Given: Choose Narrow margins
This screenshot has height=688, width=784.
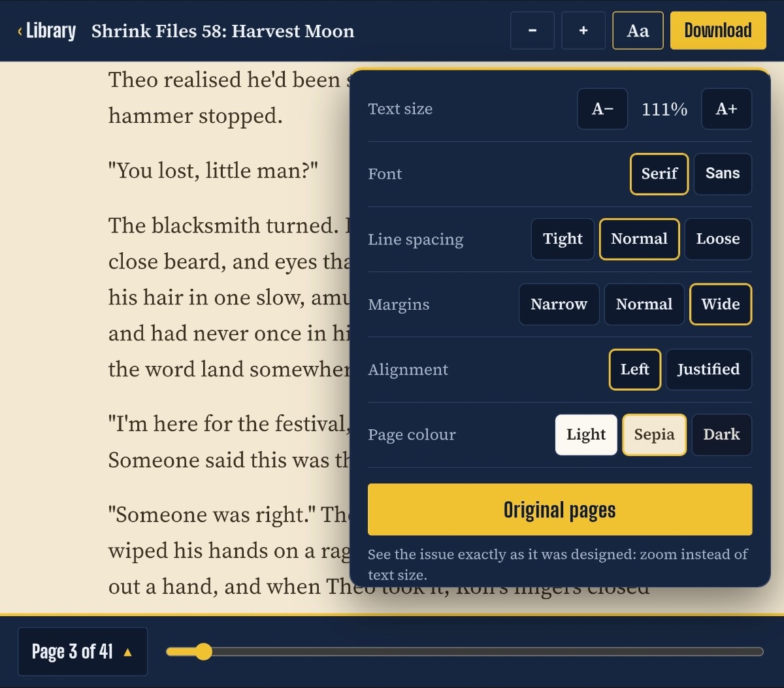Looking at the screenshot, I should [x=559, y=304].
